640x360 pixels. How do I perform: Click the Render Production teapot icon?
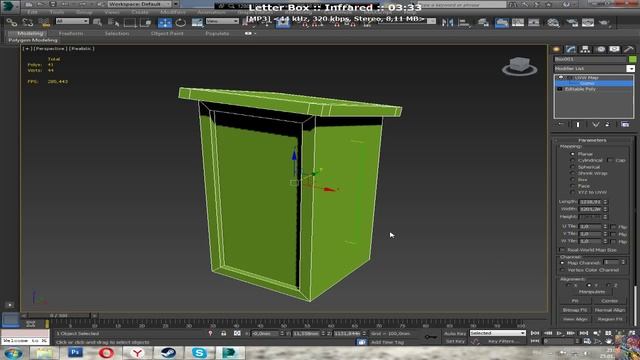click(x=604, y=22)
